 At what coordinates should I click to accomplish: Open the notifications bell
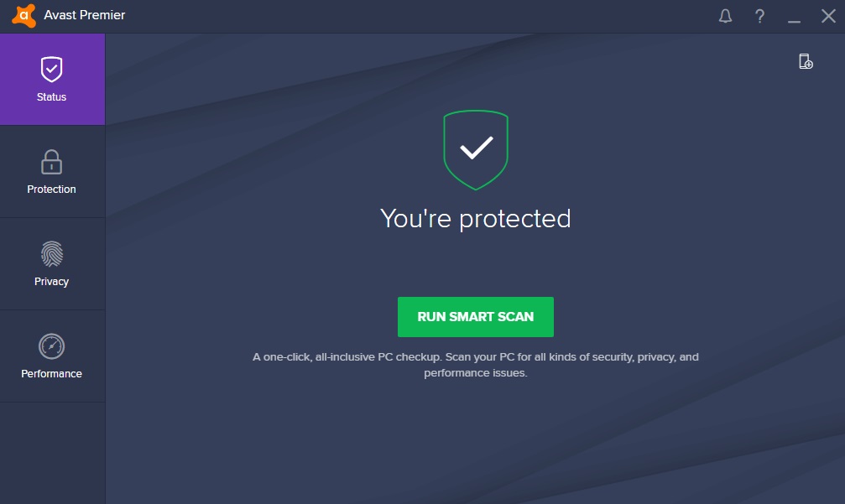725,16
